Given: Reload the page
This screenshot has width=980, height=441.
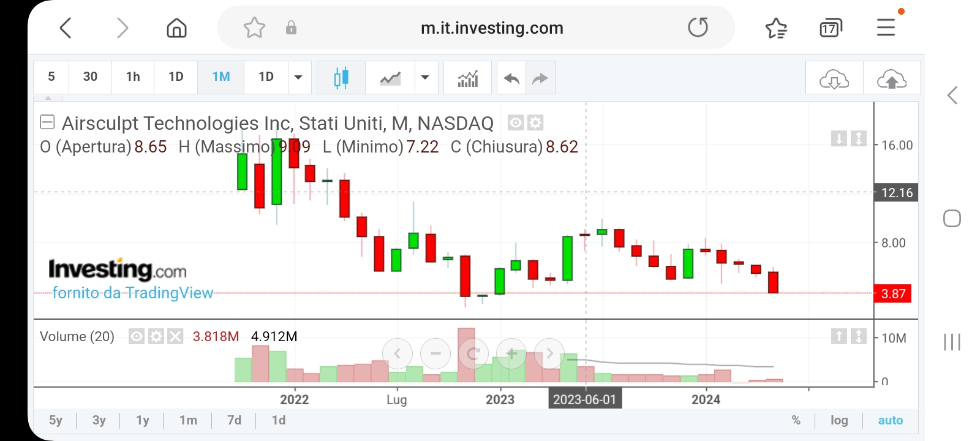Looking at the screenshot, I should pyautogui.click(x=698, y=28).
